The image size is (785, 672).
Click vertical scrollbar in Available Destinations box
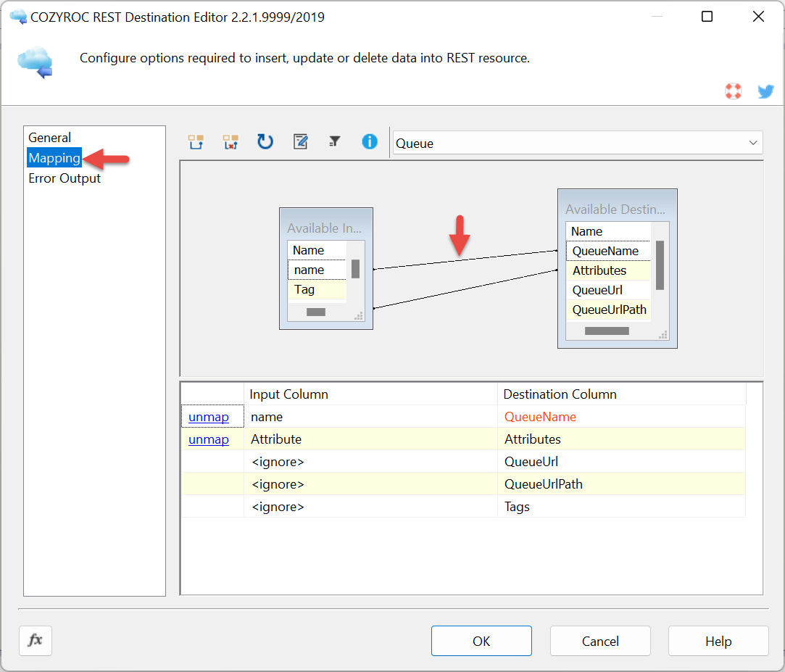coord(660,265)
